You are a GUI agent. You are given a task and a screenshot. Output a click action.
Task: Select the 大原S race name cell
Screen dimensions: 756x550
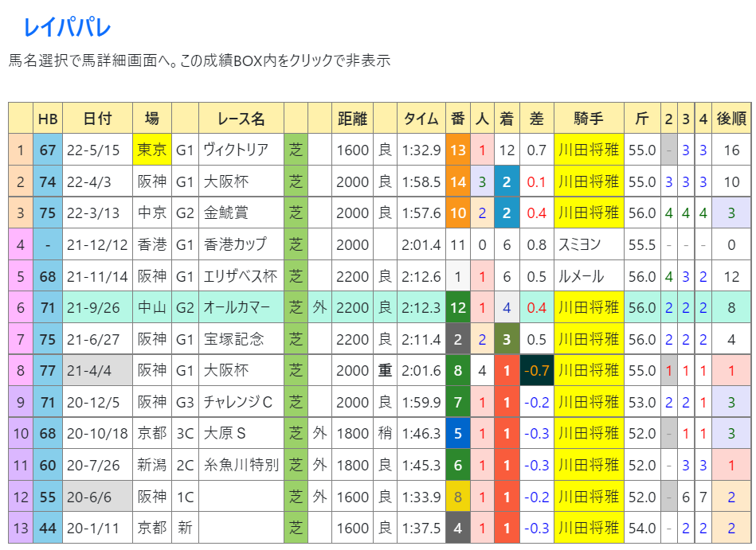click(241, 434)
